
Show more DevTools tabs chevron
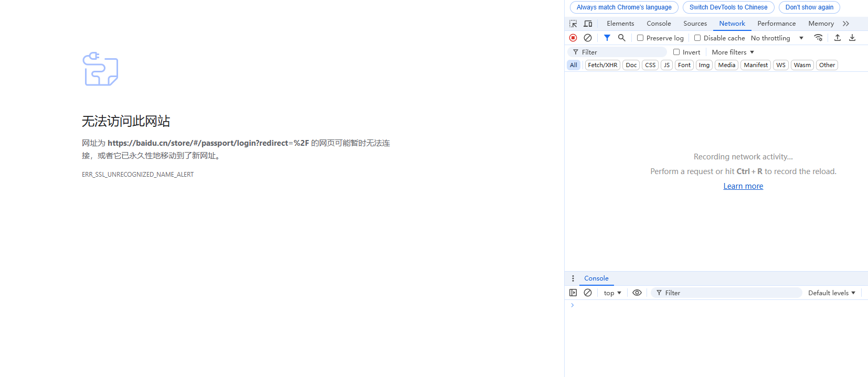click(846, 24)
